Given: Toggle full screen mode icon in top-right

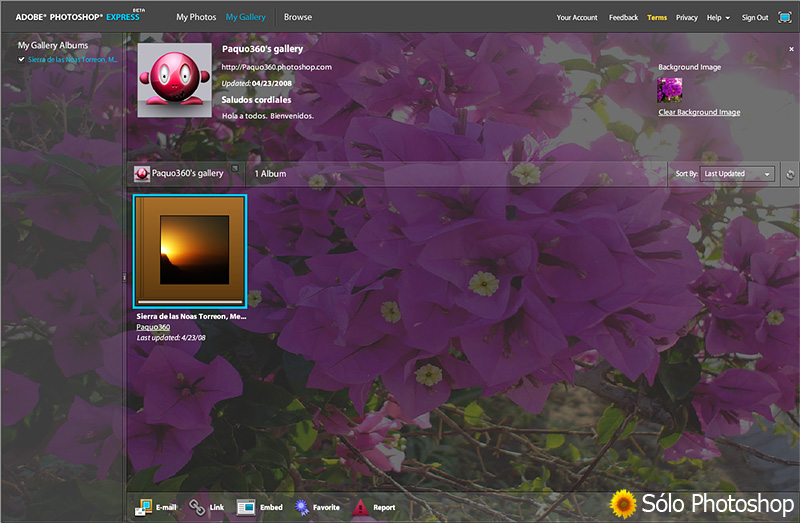Looking at the screenshot, I should pos(785,17).
